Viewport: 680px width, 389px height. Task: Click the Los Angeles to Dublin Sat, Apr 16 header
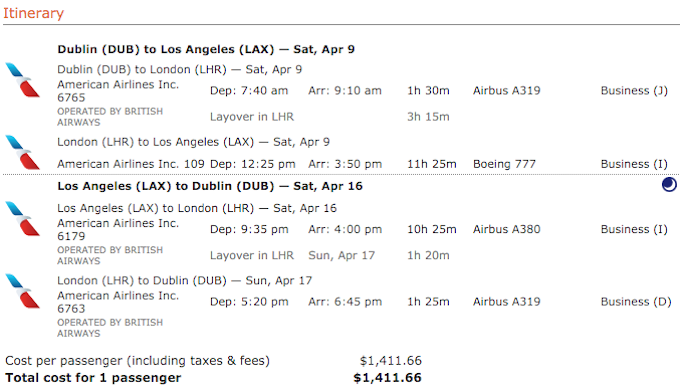click(x=210, y=186)
